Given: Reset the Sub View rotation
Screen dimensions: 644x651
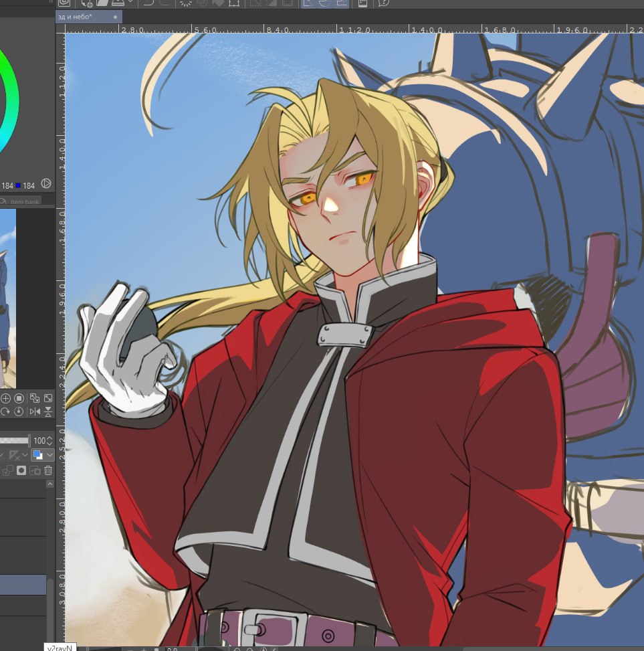Looking at the screenshot, I should tap(19, 411).
